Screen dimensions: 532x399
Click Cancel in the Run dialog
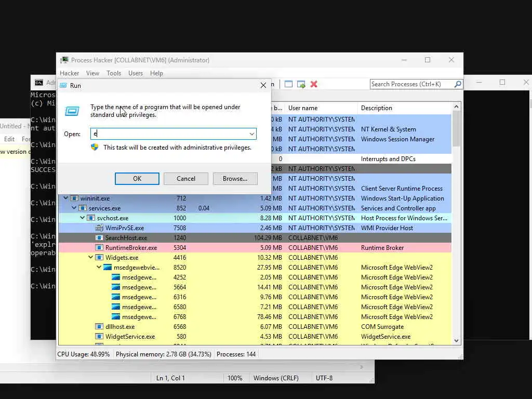tap(186, 179)
